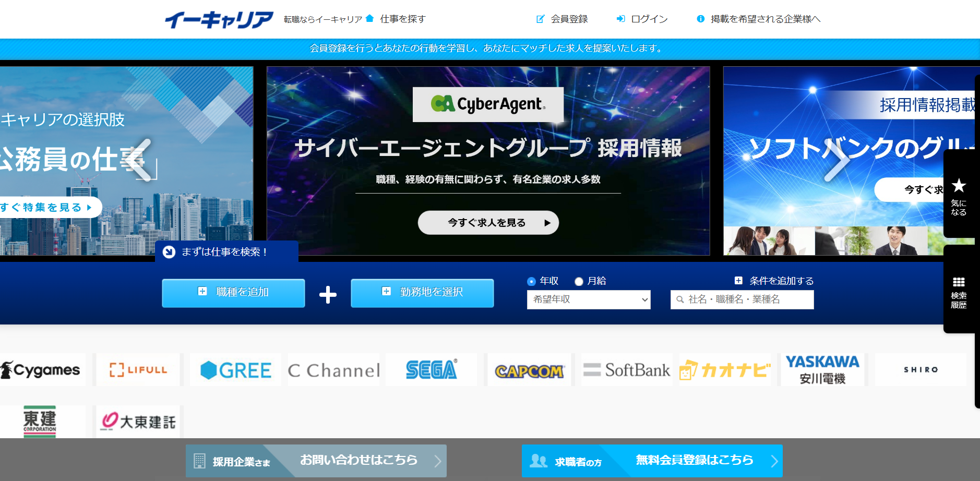Show previous carousel slide with left arrow
This screenshot has width=980, height=481.
pyautogui.click(x=141, y=160)
